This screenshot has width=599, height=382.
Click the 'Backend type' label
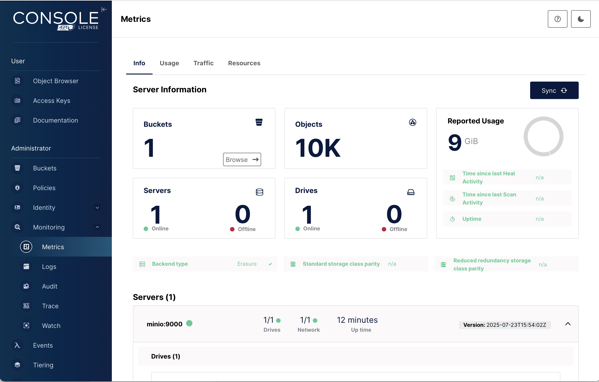[170, 264]
